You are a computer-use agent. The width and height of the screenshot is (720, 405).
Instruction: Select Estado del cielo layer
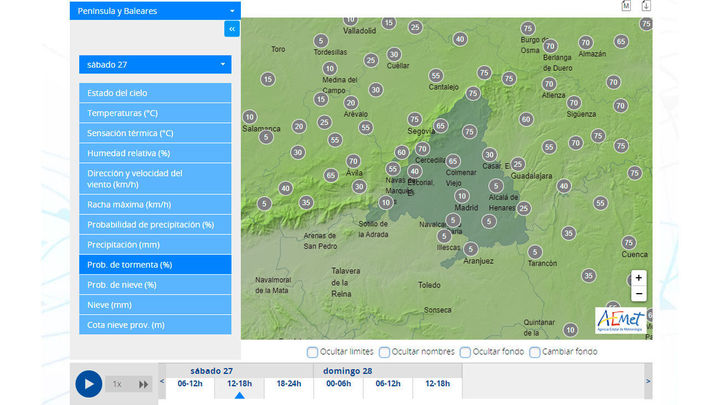155,93
